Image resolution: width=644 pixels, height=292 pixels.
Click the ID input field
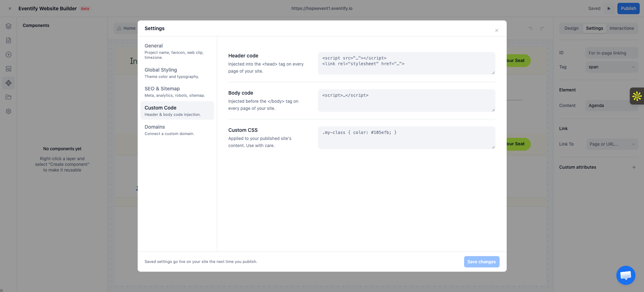[612, 53]
